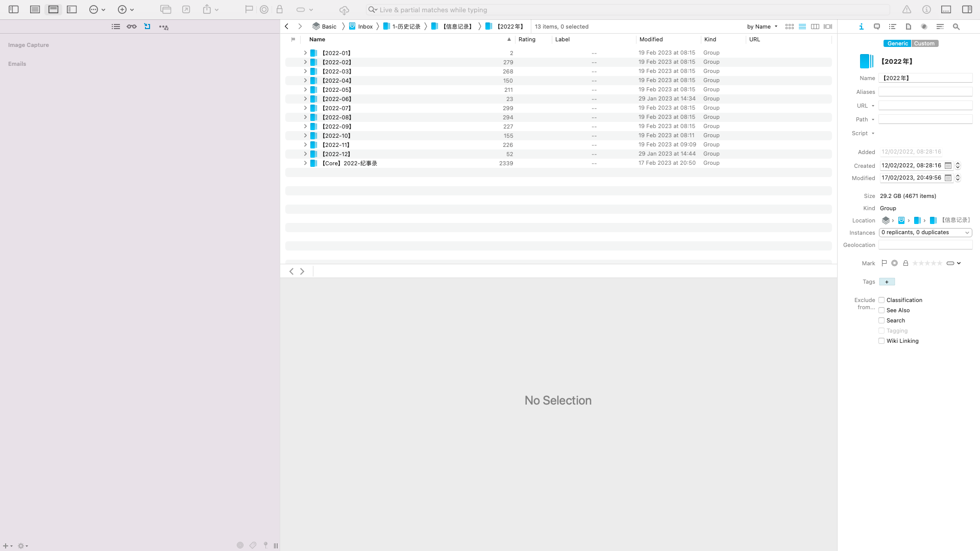The image size is (980, 551).
Task: Switch to icon grid view mode
Action: pos(789,27)
